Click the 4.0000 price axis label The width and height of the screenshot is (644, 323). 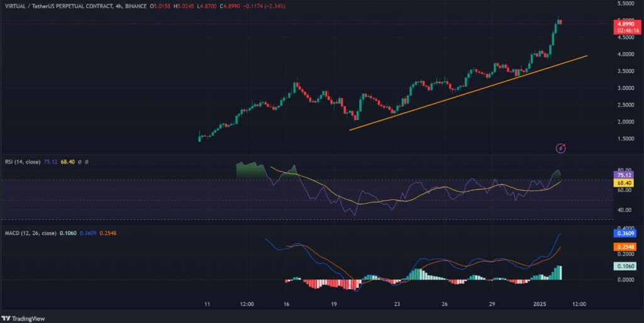click(625, 54)
